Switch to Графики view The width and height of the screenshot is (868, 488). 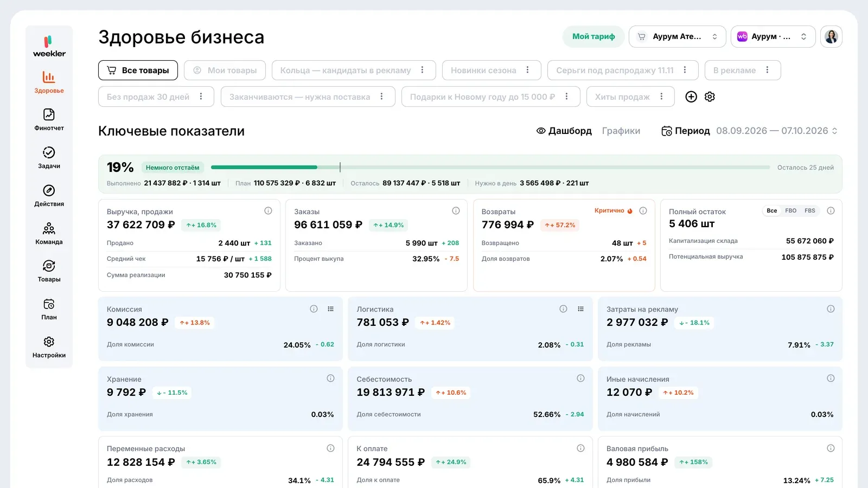(621, 131)
